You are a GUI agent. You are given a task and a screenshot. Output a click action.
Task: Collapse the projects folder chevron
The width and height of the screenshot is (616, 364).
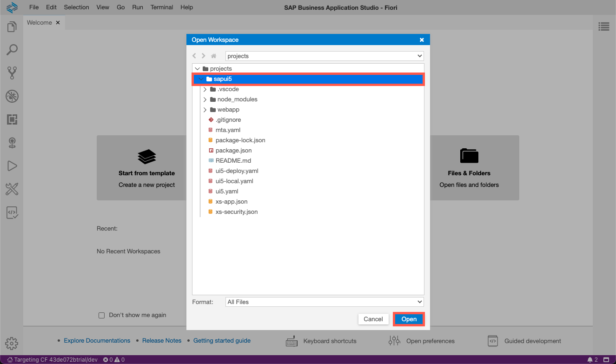[x=198, y=69]
